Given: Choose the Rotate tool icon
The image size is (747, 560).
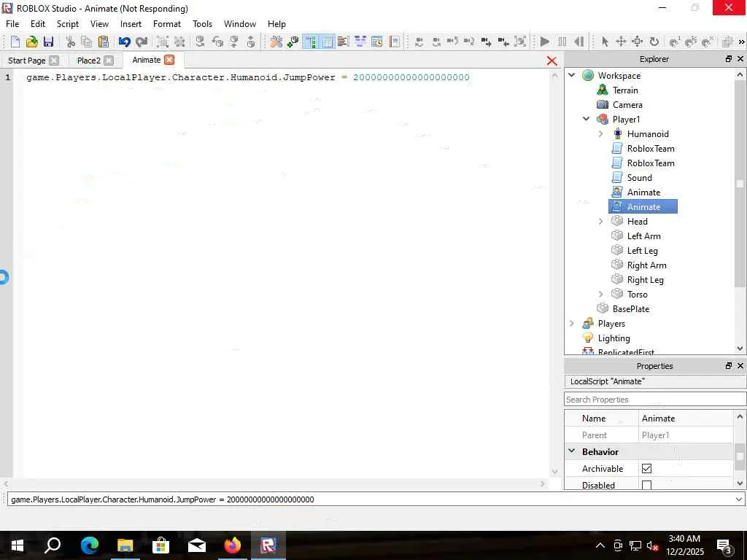Looking at the screenshot, I should [654, 42].
